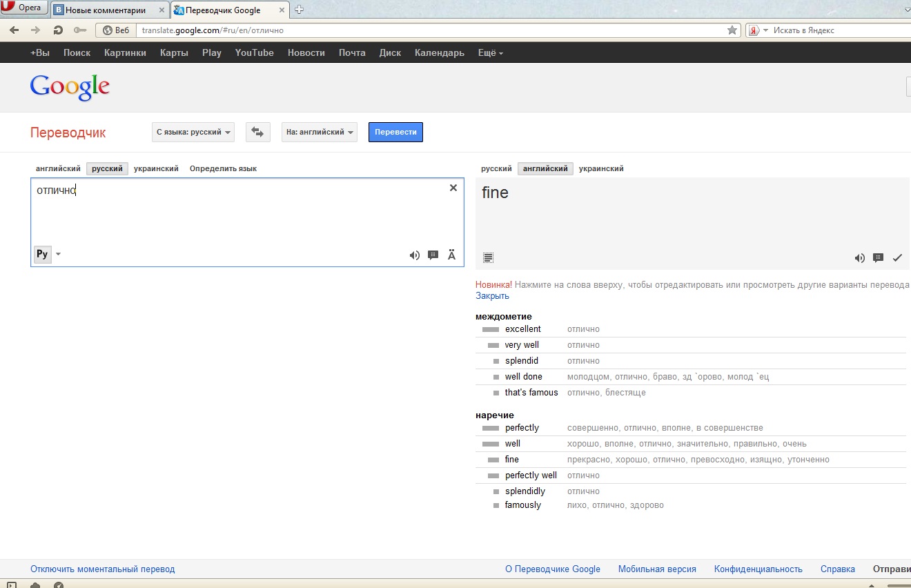The image size is (911, 588).
Task: Click Отключить моментальный перевод link
Action: (x=103, y=569)
